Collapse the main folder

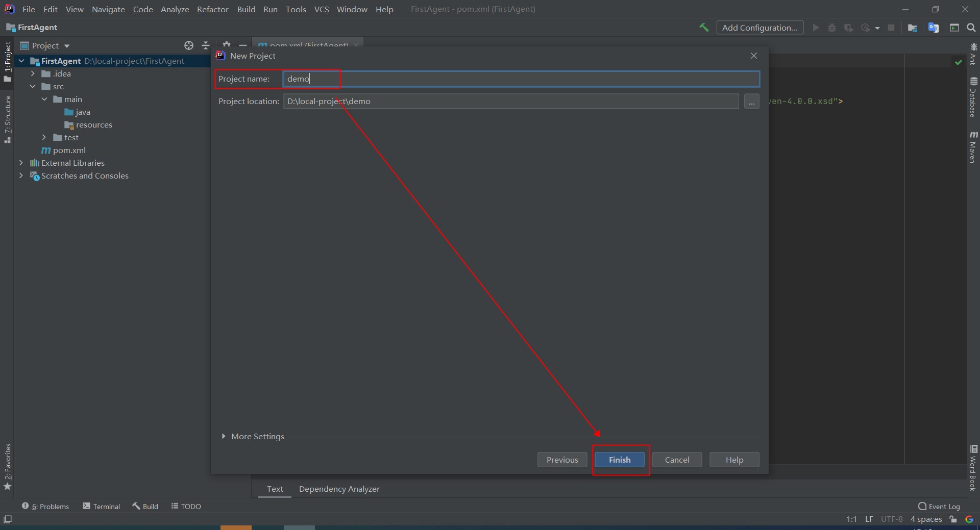click(x=44, y=99)
